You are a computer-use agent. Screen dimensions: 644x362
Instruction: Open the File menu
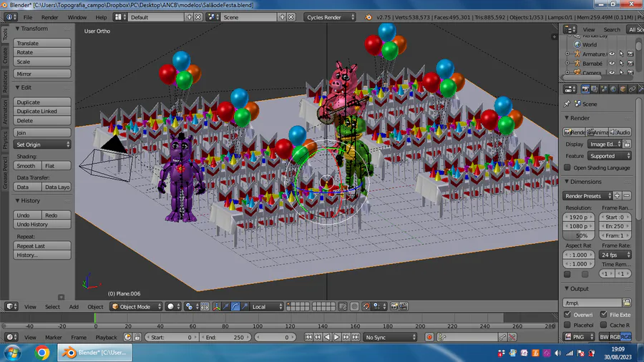pyautogui.click(x=27, y=17)
